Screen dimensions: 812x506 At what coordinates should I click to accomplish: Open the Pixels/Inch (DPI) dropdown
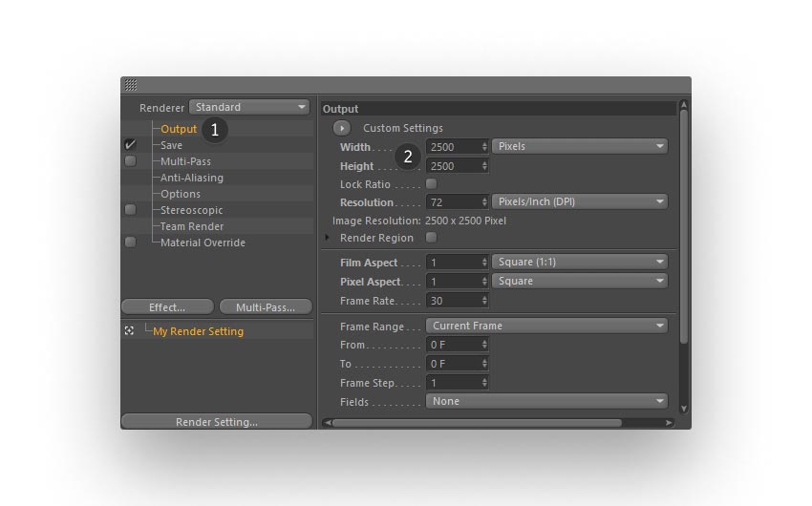[580, 201]
